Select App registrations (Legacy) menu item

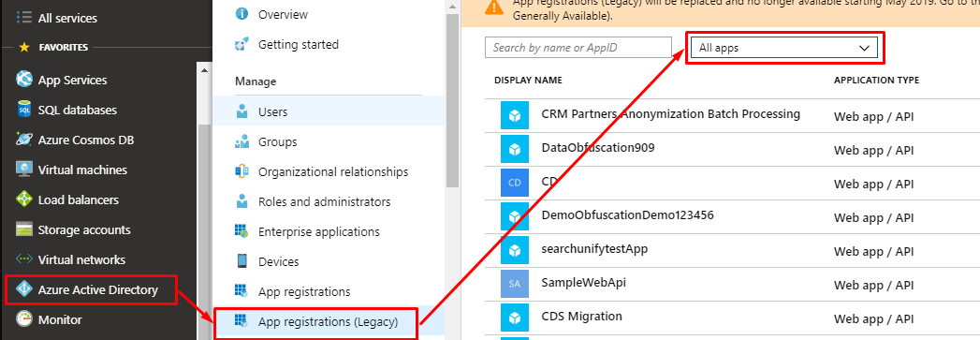(x=329, y=322)
